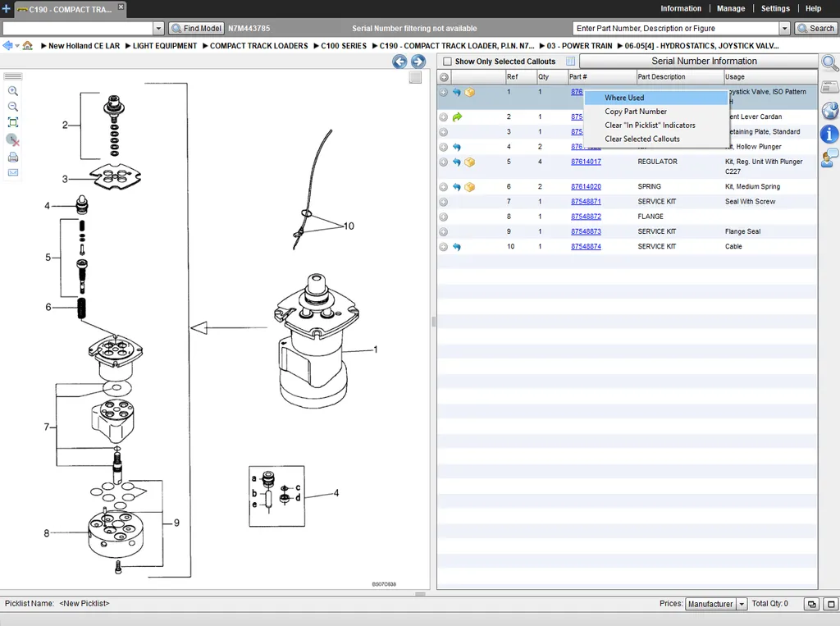Screen dimensions: 840x626
Task: Clear callout selection icon with red X
Action: click(x=13, y=140)
